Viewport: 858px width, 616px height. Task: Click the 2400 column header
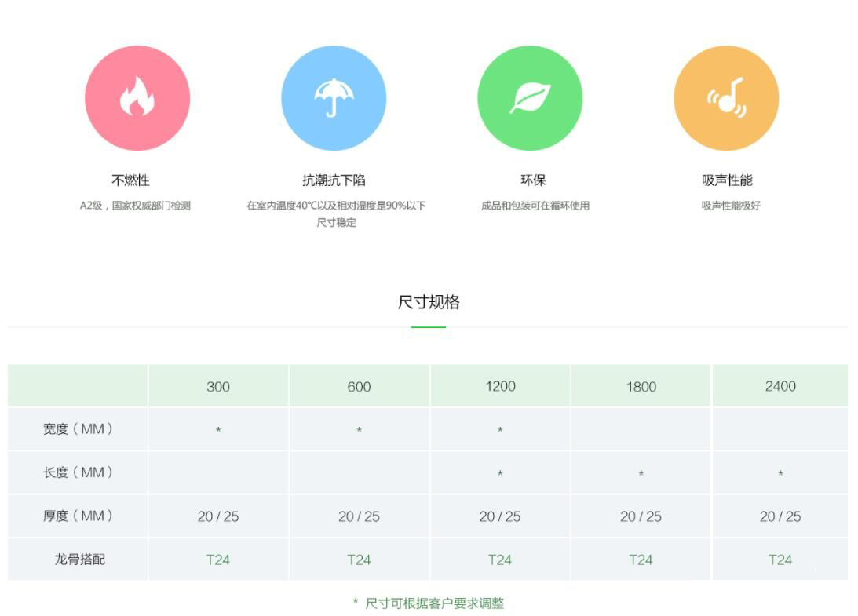[780, 386]
